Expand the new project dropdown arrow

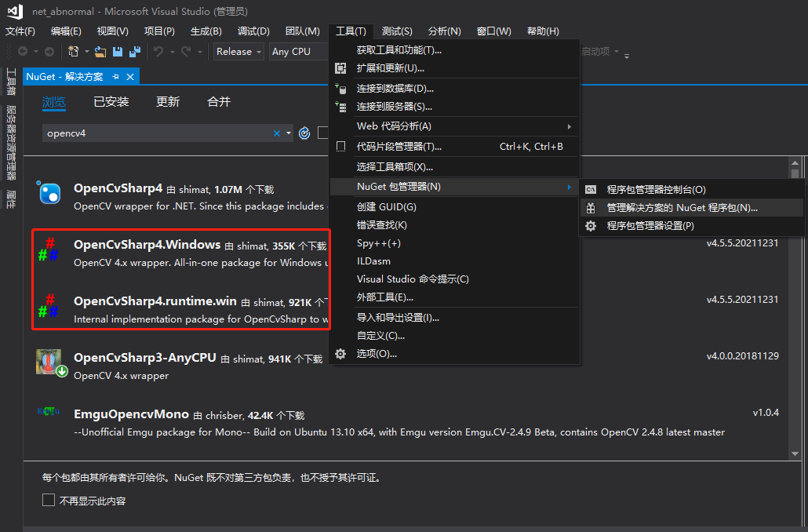[x=86, y=52]
